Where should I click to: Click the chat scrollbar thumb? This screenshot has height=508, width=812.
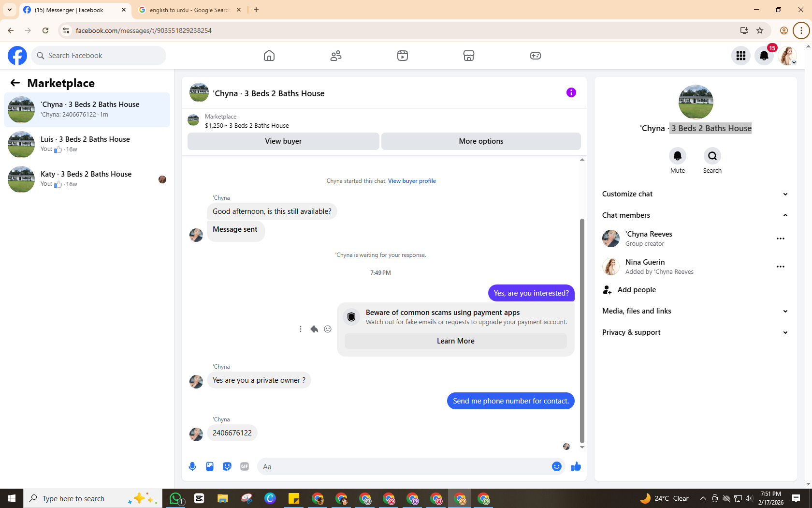tap(582, 330)
